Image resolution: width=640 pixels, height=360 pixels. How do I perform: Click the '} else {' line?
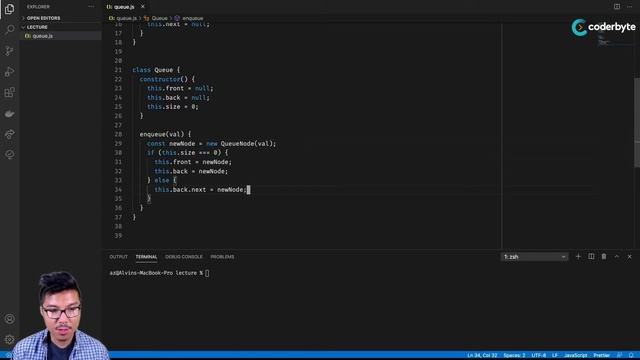tap(162, 180)
